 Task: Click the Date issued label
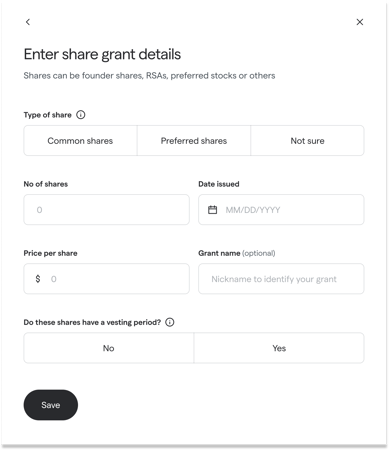[x=219, y=184]
